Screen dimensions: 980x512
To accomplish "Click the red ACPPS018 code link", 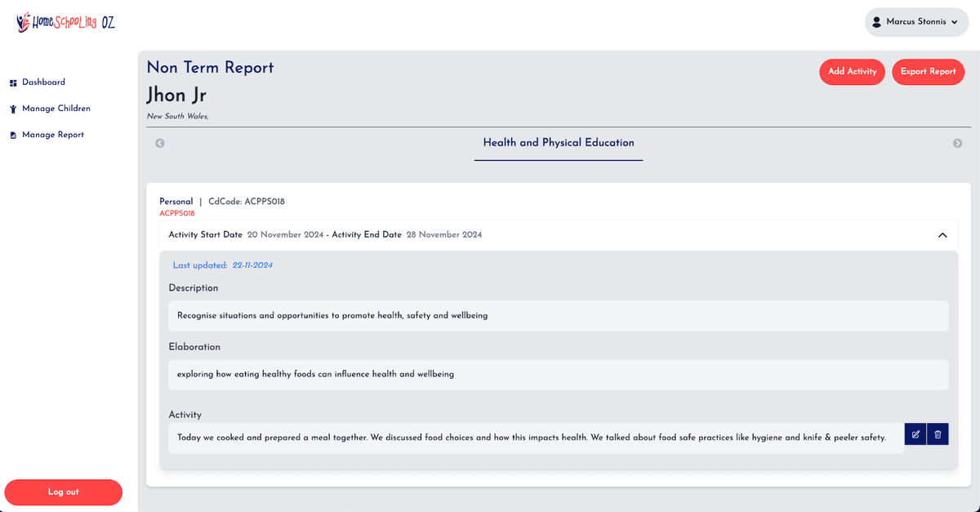I will [x=177, y=213].
